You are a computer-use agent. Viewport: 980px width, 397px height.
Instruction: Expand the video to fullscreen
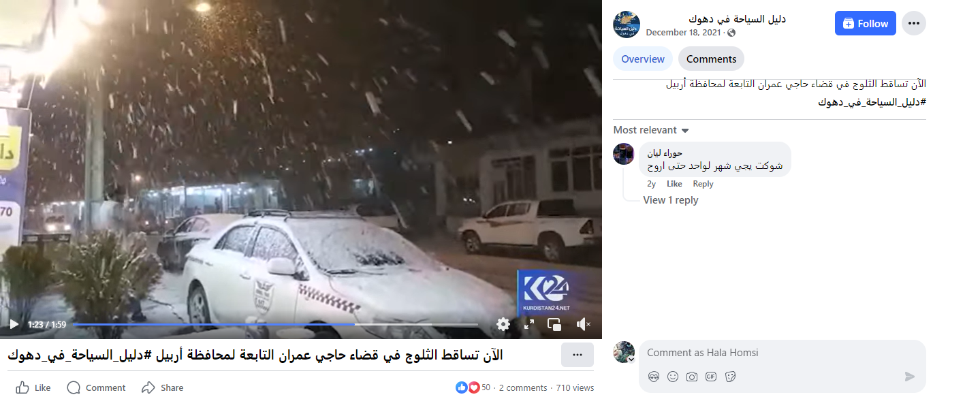click(x=529, y=325)
